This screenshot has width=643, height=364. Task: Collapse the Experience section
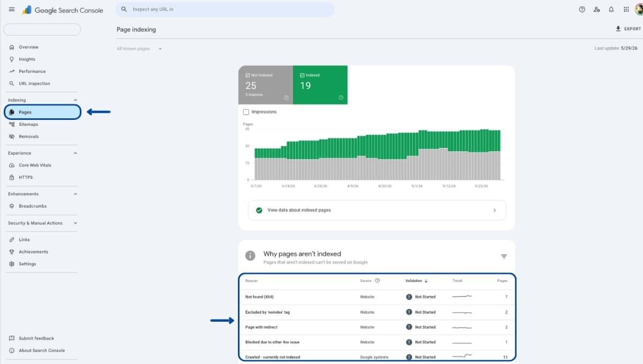pyautogui.click(x=75, y=153)
